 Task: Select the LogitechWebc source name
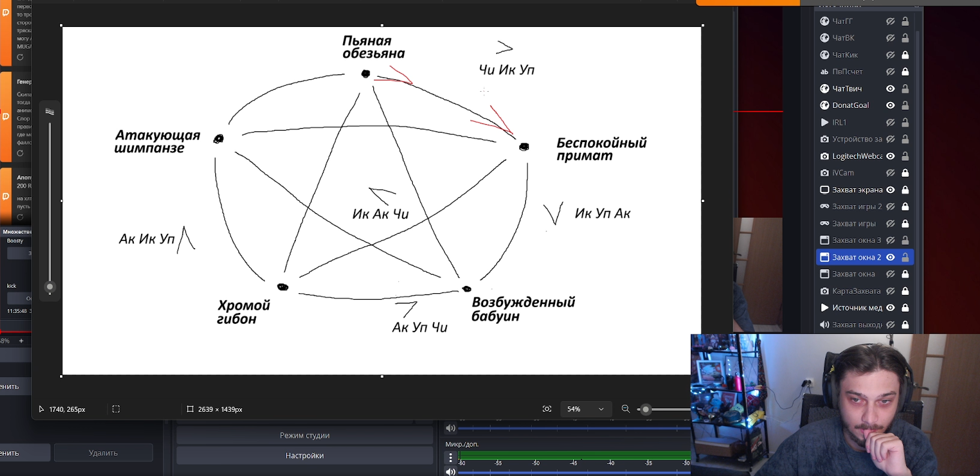(857, 156)
